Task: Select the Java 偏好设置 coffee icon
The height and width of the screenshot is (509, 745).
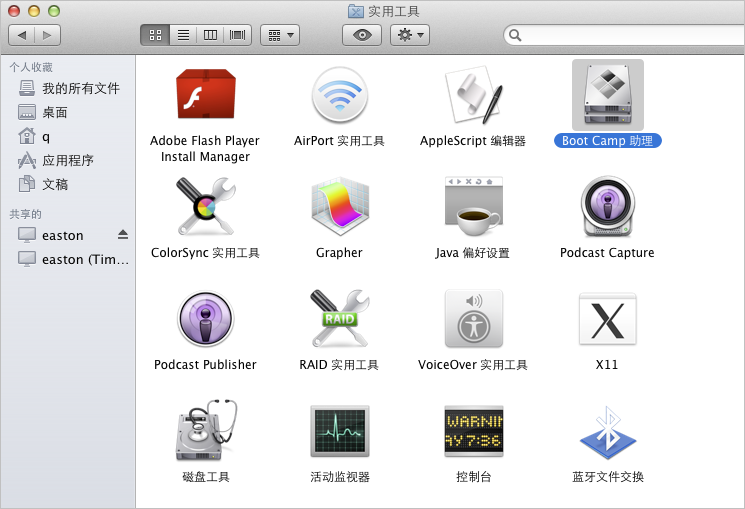Action: tap(473, 206)
